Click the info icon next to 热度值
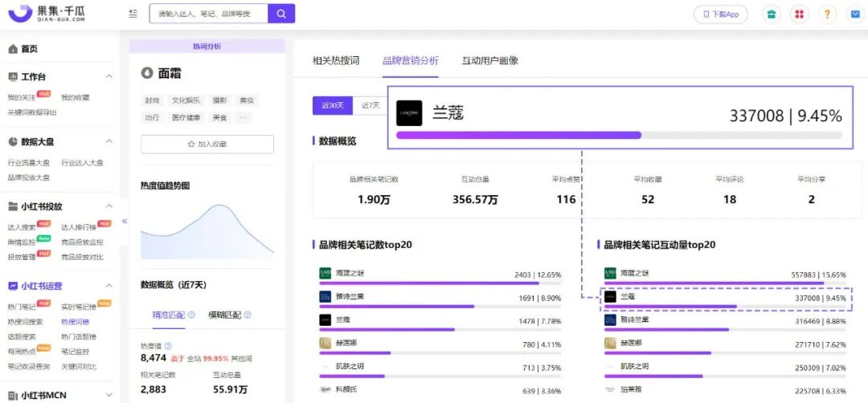This screenshot has width=868, height=403. [168, 345]
